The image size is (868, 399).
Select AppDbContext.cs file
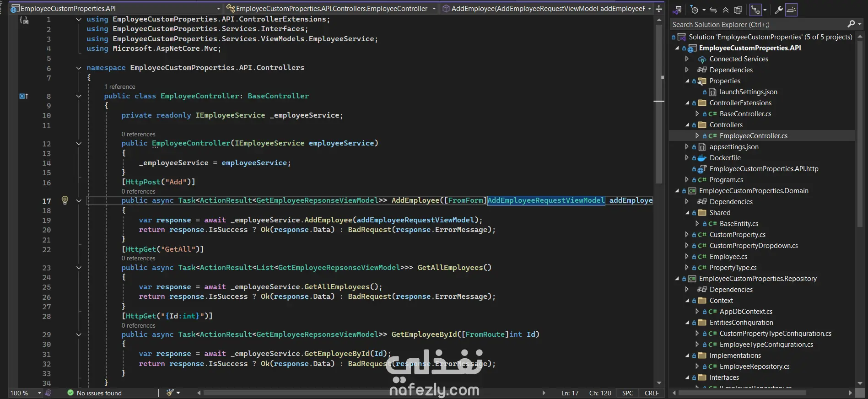pos(746,312)
